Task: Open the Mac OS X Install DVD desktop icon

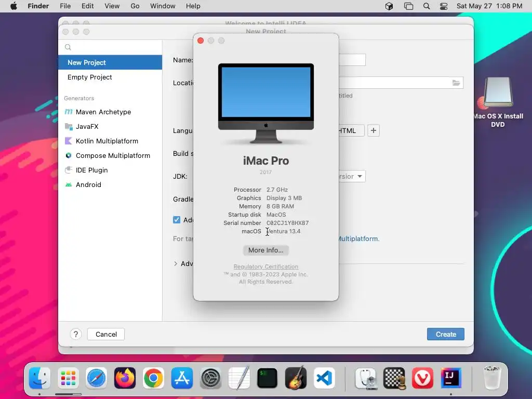Action: coord(498,102)
